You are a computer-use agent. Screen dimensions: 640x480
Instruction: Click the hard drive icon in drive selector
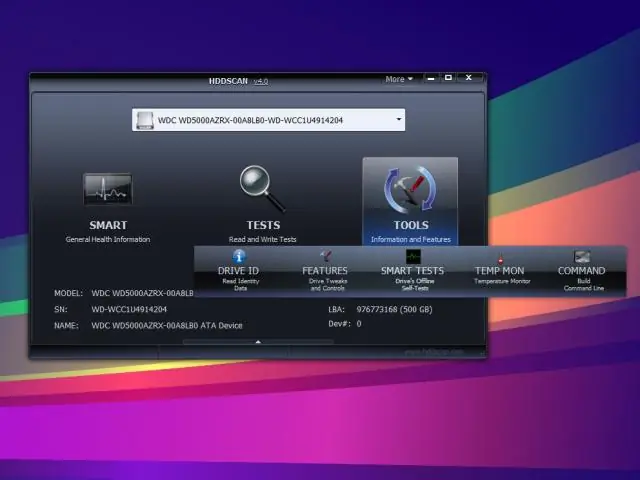click(145, 120)
